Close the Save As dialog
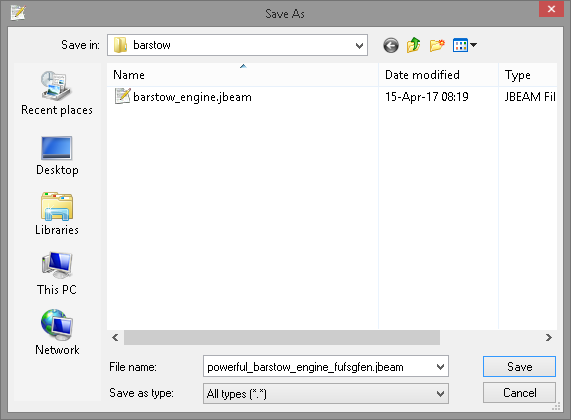Screen dimensions: 571x420 tap(551, 9)
